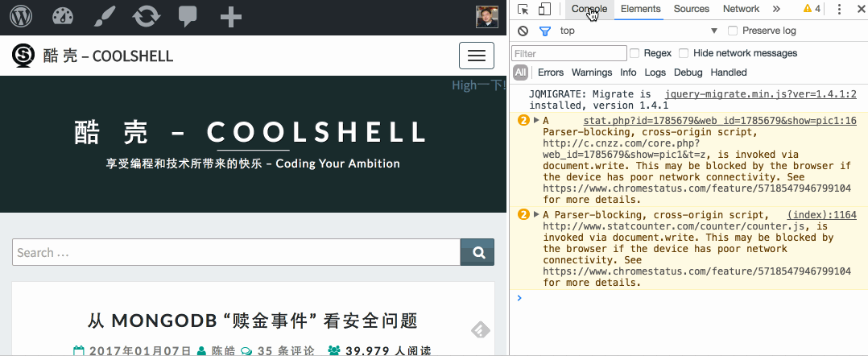This screenshot has height=356, width=868.
Task: Click the console Filter text field
Action: pyautogui.click(x=569, y=53)
